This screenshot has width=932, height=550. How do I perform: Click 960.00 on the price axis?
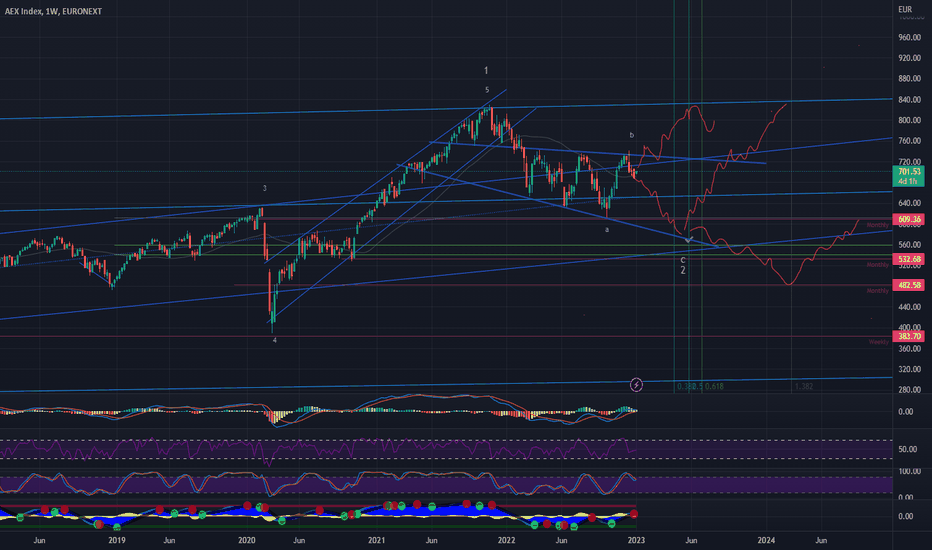909,37
